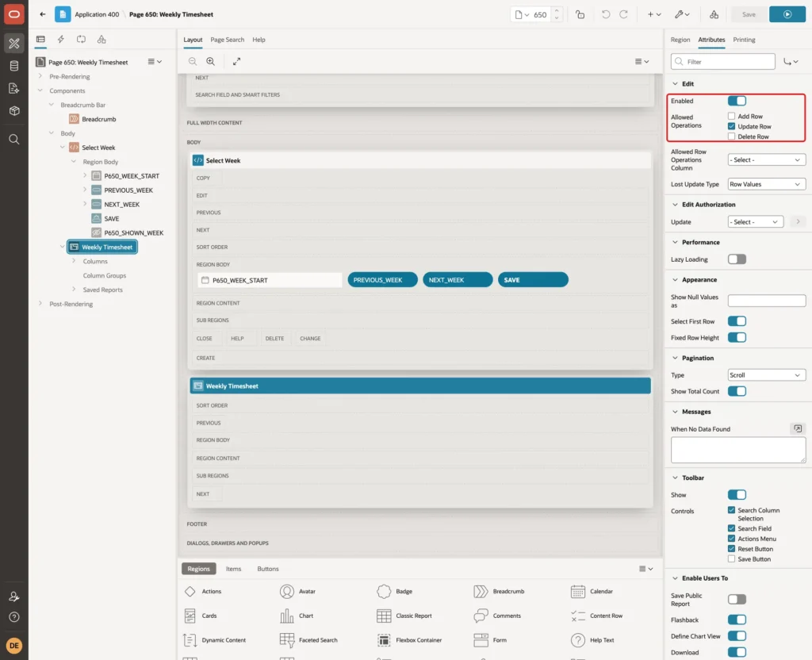
Task: Toggle Fixed Row Height switch
Action: click(737, 338)
